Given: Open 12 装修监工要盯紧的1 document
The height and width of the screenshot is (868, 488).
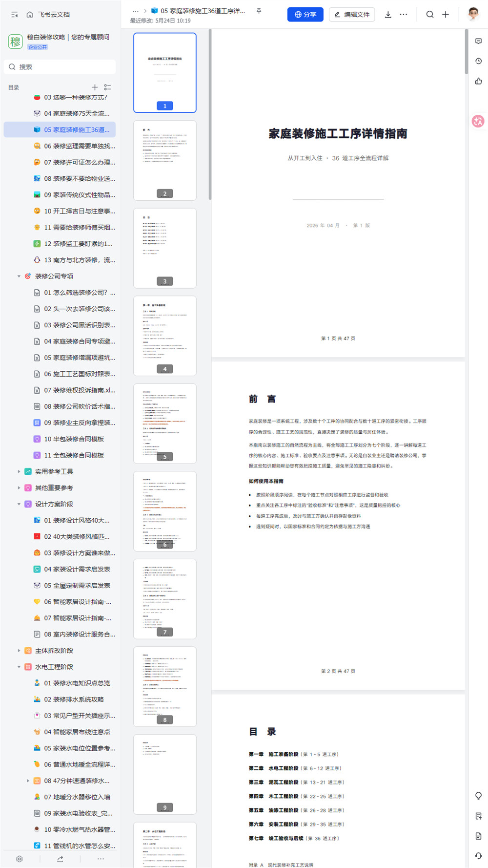Looking at the screenshot, I should click(60, 243).
